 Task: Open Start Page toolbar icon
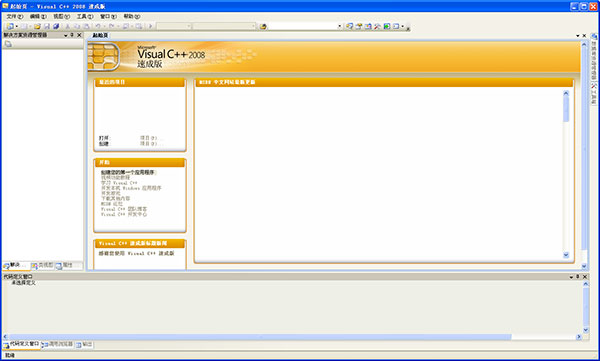point(387,26)
